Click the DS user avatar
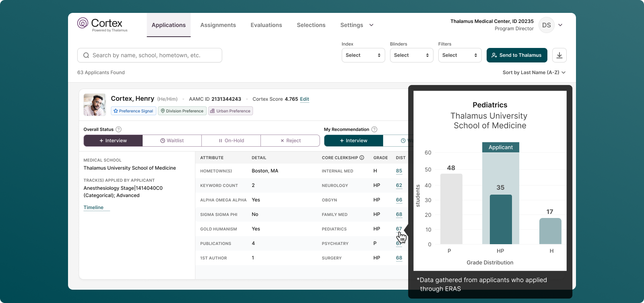Image resolution: width=644 pixels, height=303 pixels. (546, 25)
